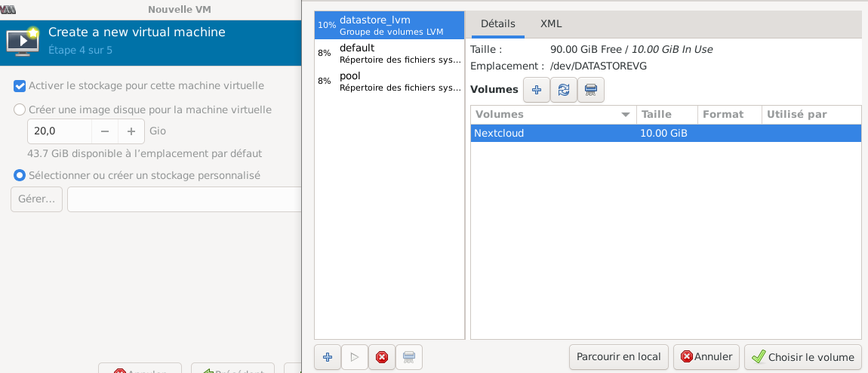The image size is (868, 373).
Task: Toggle 'Activer le stockage' checkbox
Action: click(x=20, y=85)
